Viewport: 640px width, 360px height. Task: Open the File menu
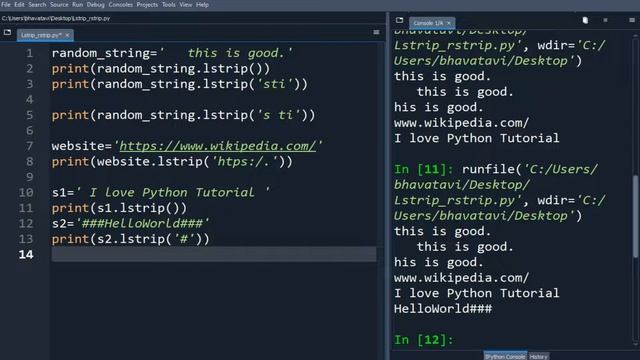tap(6, 5)
